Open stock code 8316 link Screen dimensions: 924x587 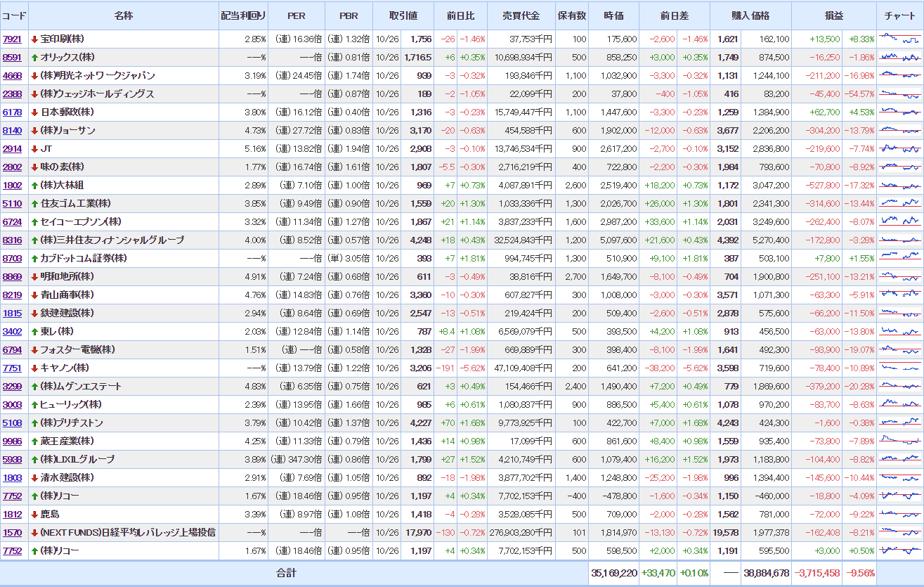coord(12,240)
